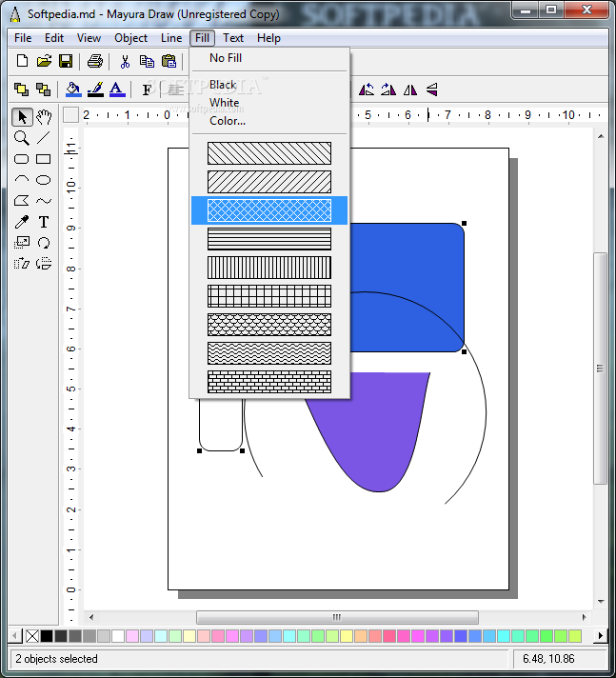Select the magnifier zoom tool
The image size is (616, 678).
22,138
